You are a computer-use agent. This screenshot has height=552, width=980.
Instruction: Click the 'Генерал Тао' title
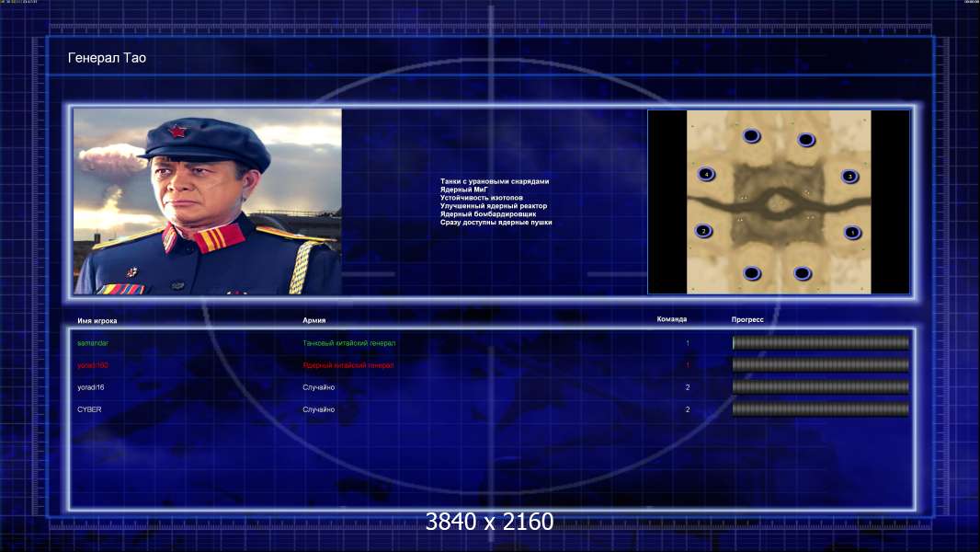pyautogui.click(x=107, y=58)
